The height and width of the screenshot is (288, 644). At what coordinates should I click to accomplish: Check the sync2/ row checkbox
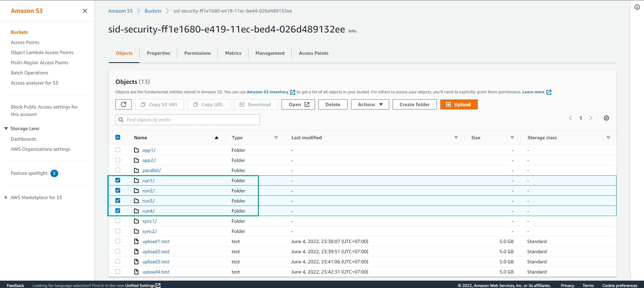pyautogui.click(x=118, y=231)
